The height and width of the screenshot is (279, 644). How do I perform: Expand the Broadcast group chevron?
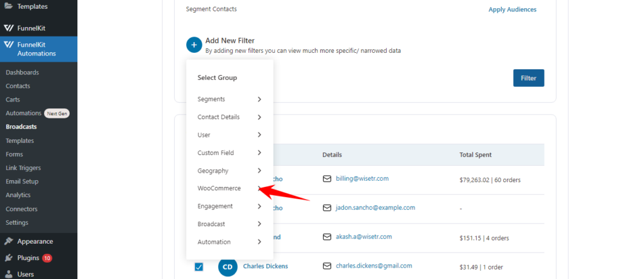259,224
